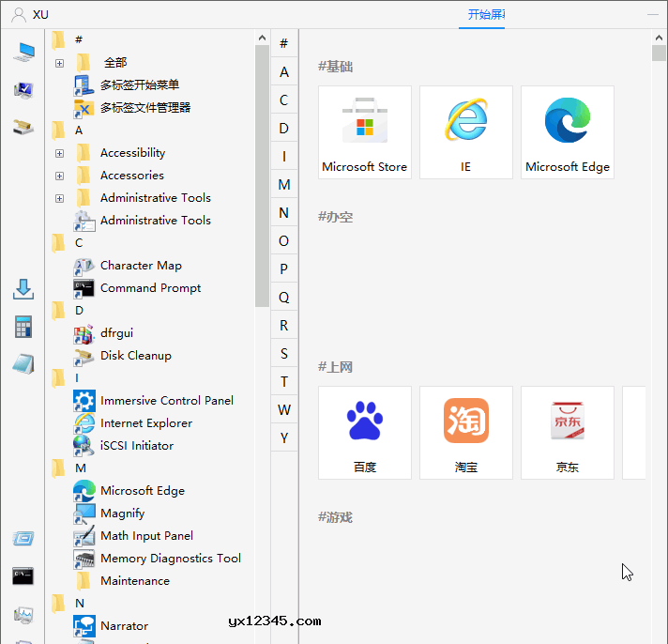Image resolution: width=668 pixels, height=644 pixels.
Task: Launch Character Map from the list
Action: tap(128, 266)
